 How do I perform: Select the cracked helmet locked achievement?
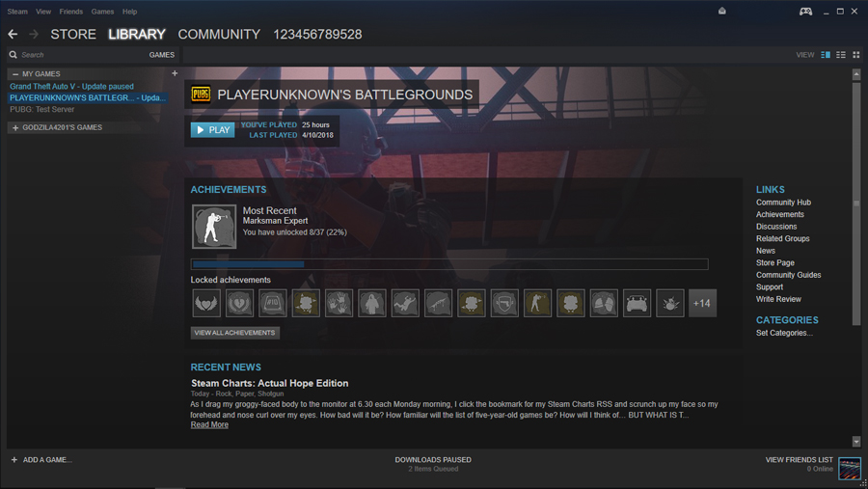pyautogui.click(x=604, y=303)
